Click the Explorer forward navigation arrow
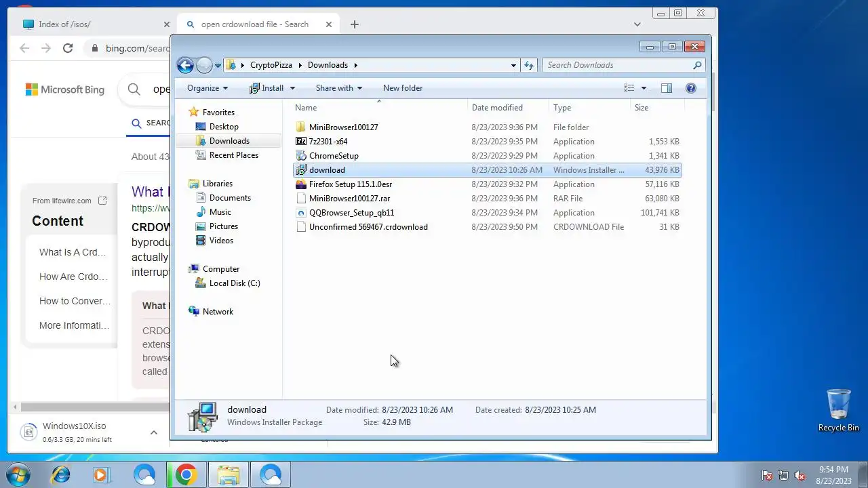This screenshot has height=488, width=868. 204,65
